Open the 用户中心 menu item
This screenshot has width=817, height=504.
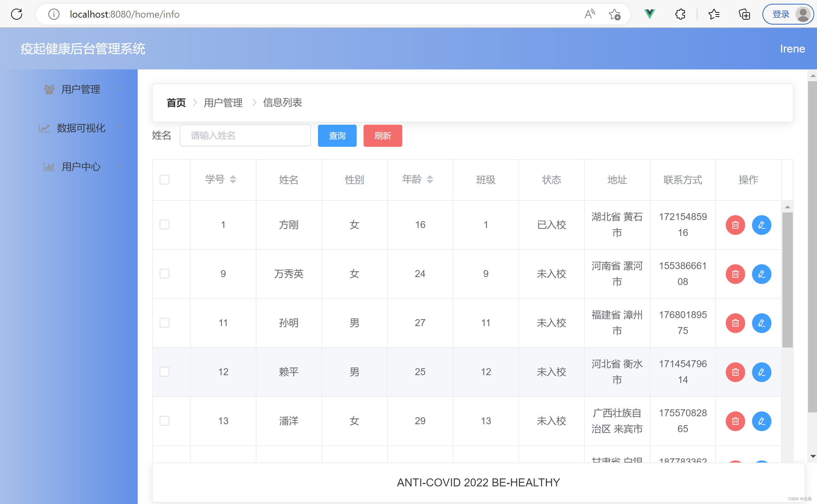coord(81,167)
